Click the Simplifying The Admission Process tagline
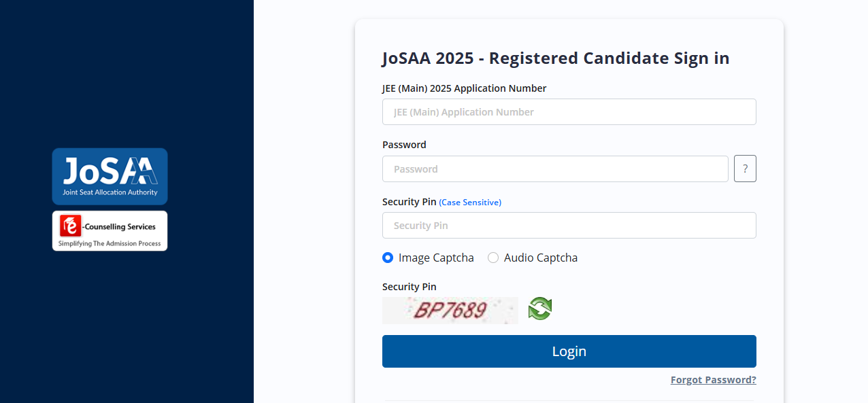The image size is (868, 403). [x=110, y=243]
